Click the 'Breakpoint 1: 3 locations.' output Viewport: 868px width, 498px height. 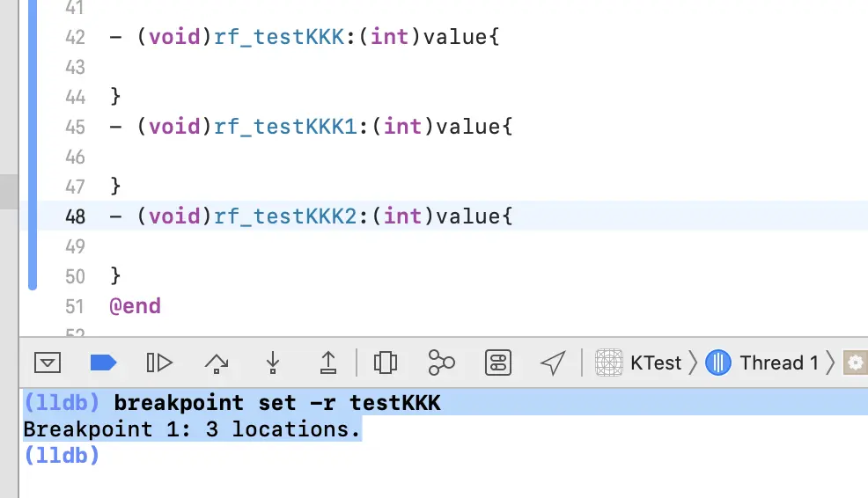tap(192, 429)
